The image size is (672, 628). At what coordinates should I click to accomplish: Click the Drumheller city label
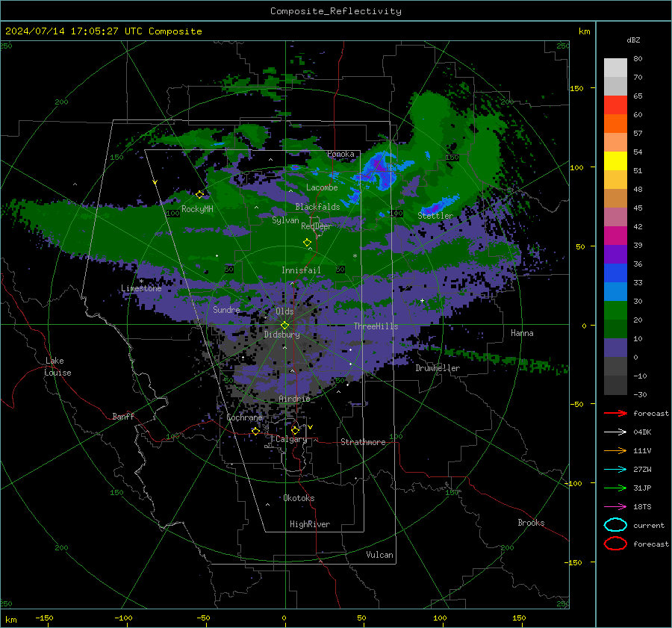(x=438, y=368)
